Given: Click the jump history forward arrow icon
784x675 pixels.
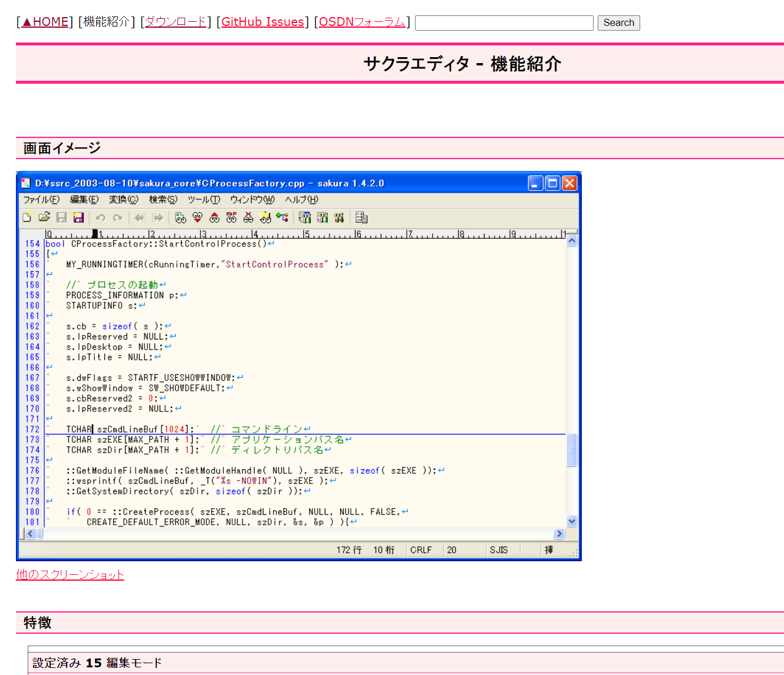Looking at the screenshot, I should point(157,218).
